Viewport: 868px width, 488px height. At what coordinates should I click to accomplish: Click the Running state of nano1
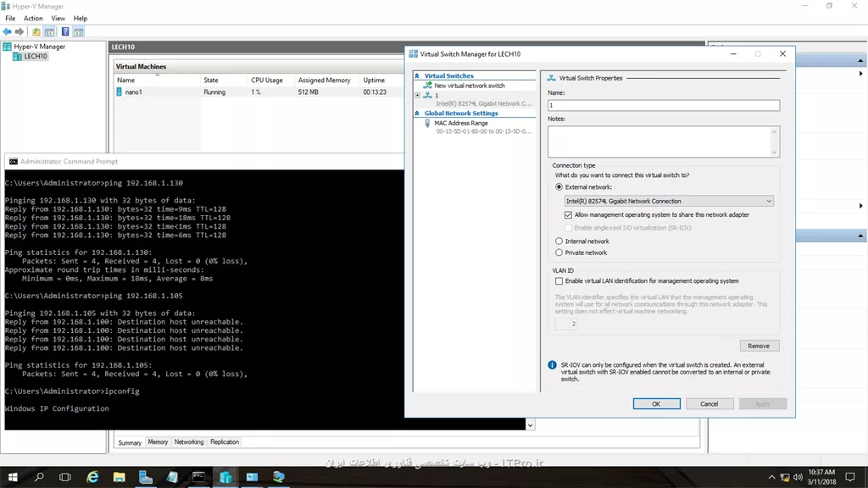pyautogui.click(x=214, y=92)
